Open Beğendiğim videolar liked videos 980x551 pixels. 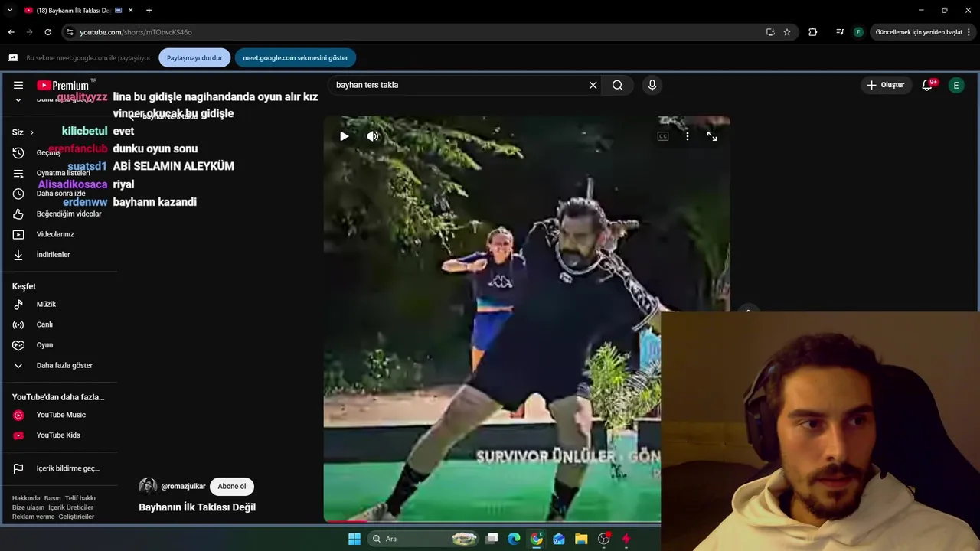pyautogui.click(x=68, y=214)
